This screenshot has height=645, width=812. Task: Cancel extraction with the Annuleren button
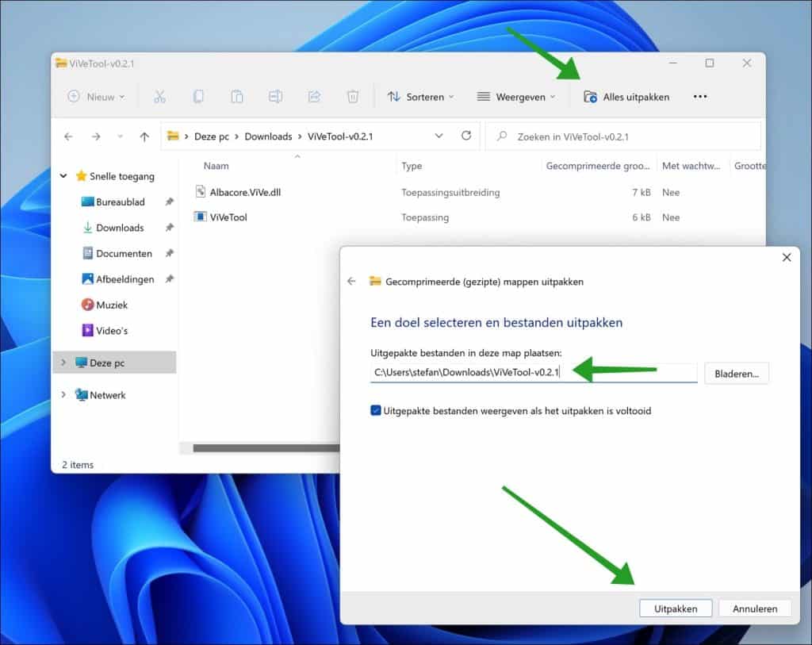pyautogui.click(x=754, y=608)
